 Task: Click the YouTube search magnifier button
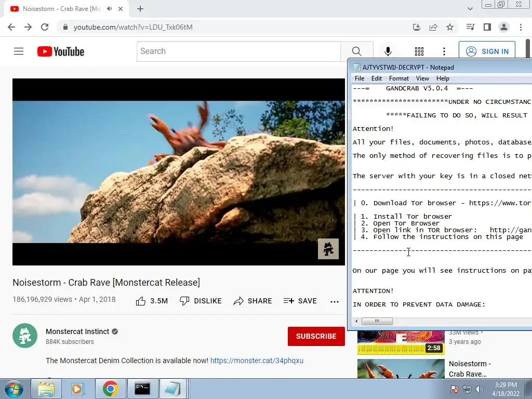[356, 51]
